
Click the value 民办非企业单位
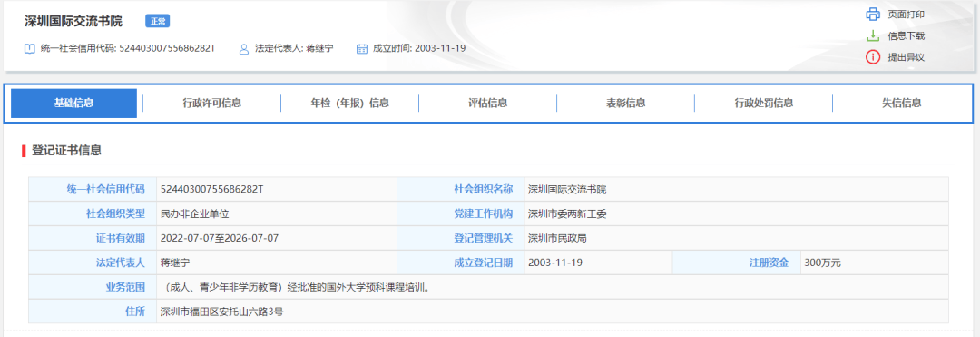[x=195, y=213]
